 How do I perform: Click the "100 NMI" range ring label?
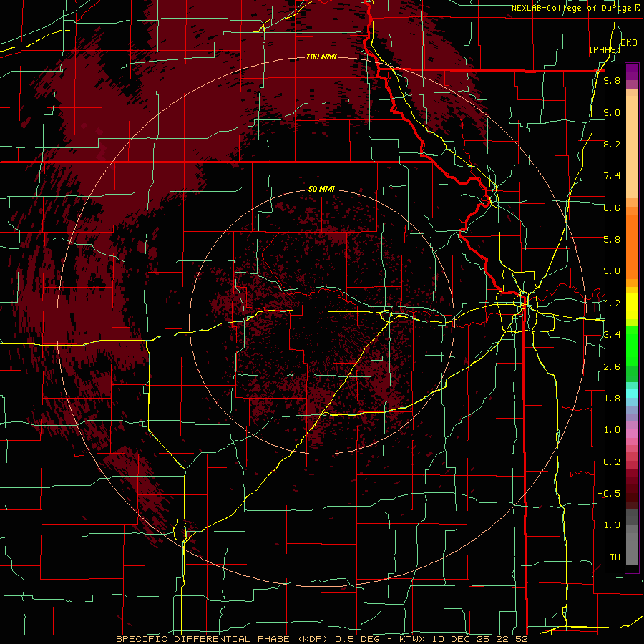[x=321, y=57]
